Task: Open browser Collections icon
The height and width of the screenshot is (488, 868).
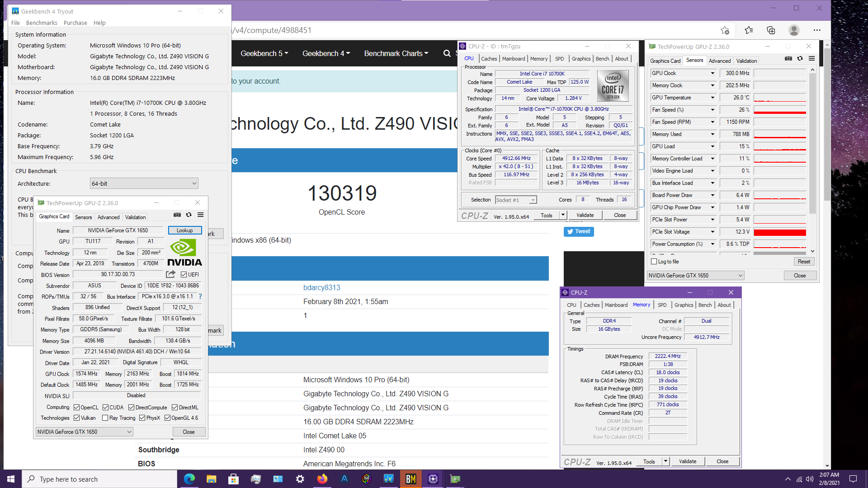Action: (x=771, y=30)
